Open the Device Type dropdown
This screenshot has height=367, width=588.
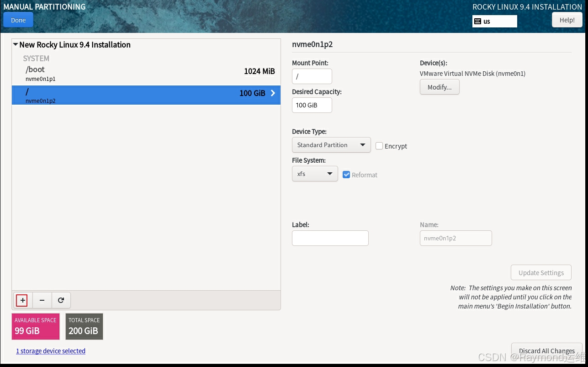[331, 145]
